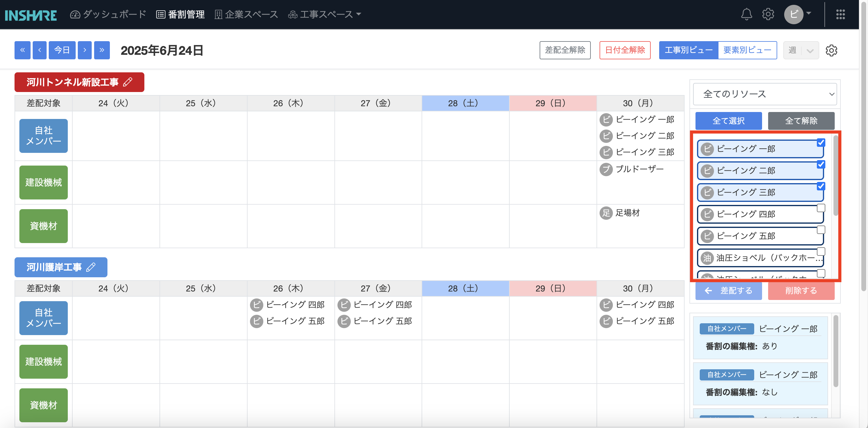Click ビーイング 四郎 avatar on 26 (木)
Screen dimensions: 868x428
[x=256, y=305]
